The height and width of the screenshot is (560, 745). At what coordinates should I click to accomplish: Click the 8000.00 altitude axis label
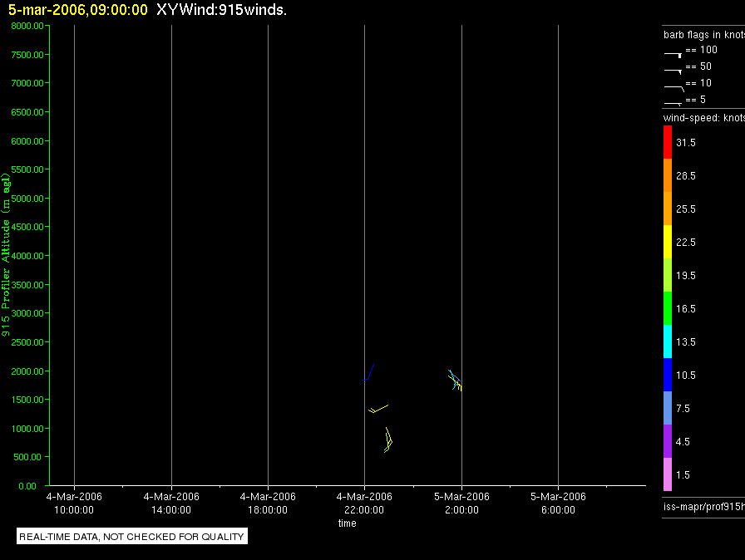click(x=27, y=26)
